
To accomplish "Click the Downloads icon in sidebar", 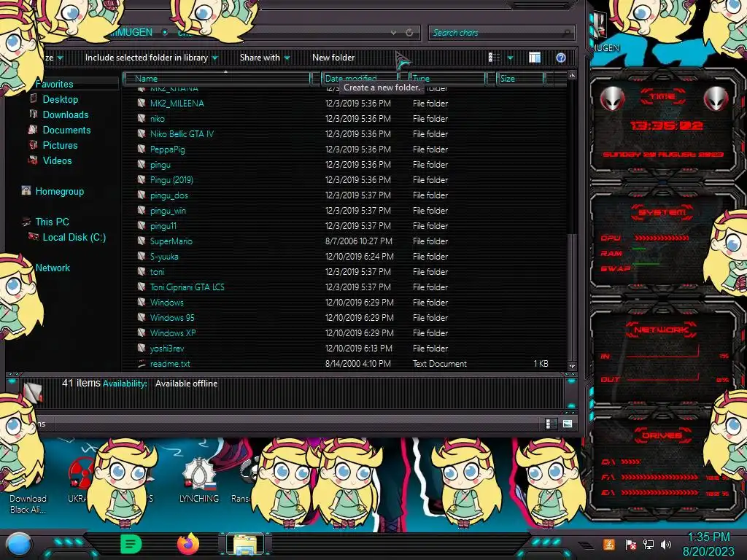I will (x=34, y=114).
